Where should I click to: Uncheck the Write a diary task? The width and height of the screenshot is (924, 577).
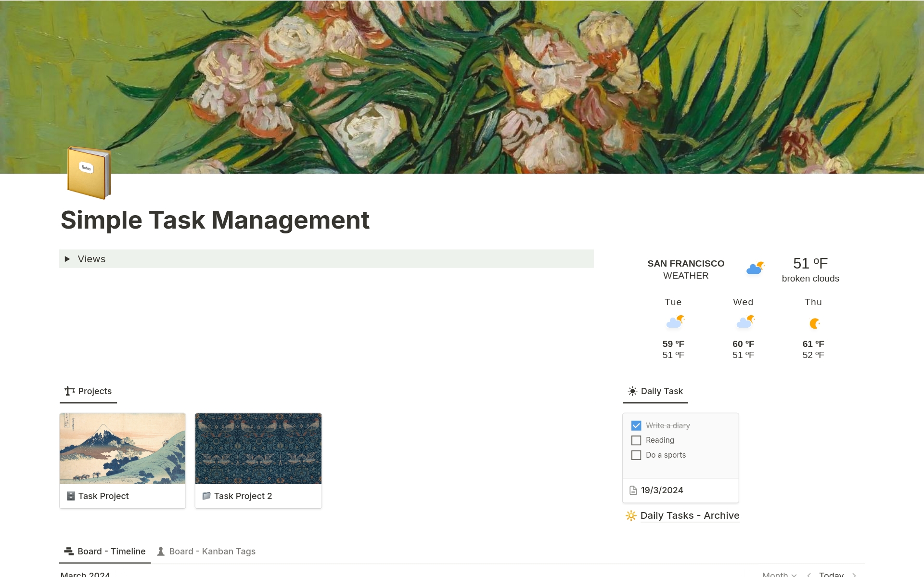636,425
